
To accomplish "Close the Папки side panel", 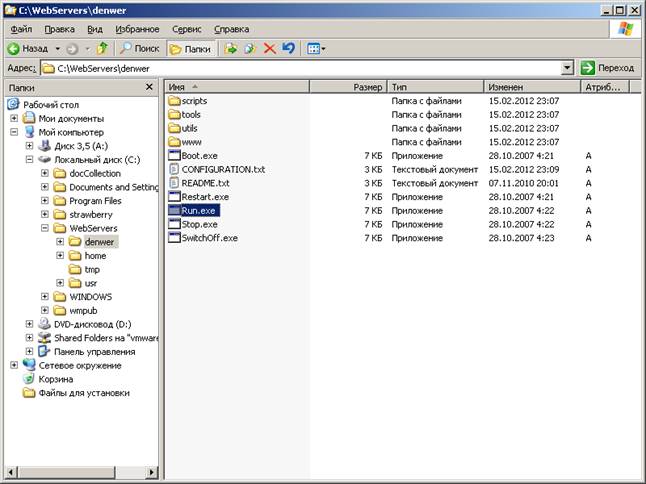I will [x=149, y=87].
